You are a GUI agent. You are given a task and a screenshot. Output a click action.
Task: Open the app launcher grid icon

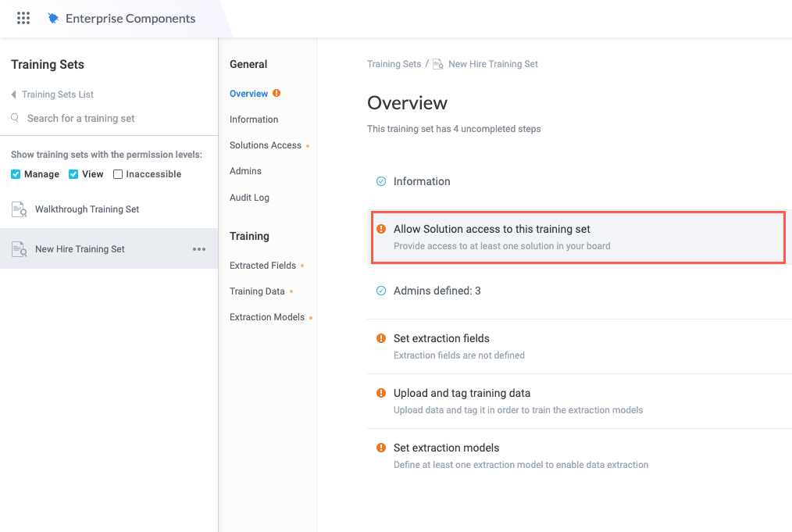pos(23,18)
